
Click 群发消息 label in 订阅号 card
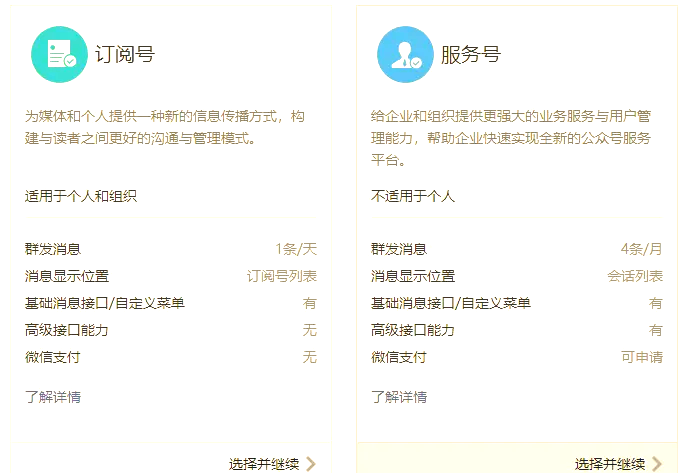tap(53, 249)
